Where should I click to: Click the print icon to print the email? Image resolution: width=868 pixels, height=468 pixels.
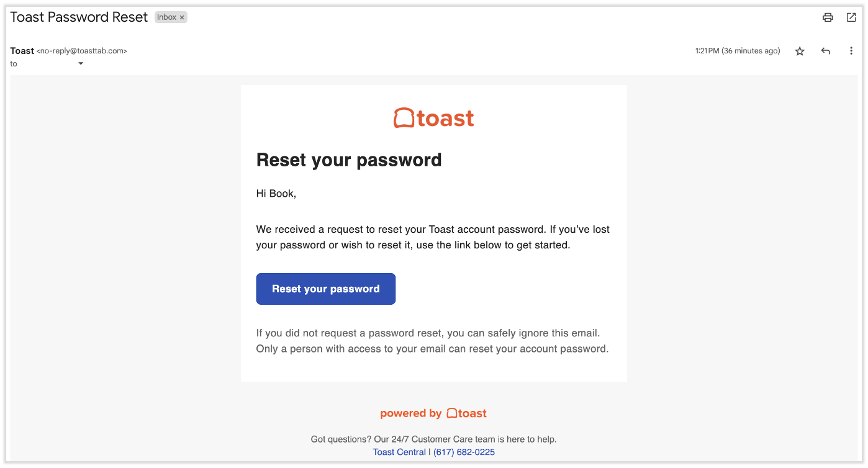(828, 17)
